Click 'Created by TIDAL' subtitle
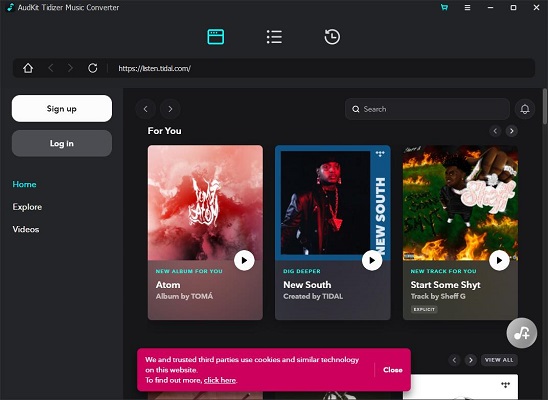Viewport: 548px width, 400px height. click(313, 296)
